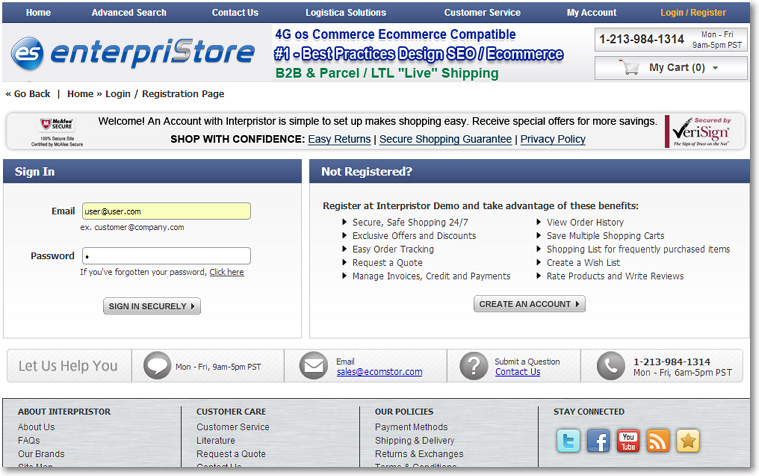Image resolution: width=759 pixels, height=476 pixels.
Task: Click the McAfee Secure badge
Action: coord(57,132)
